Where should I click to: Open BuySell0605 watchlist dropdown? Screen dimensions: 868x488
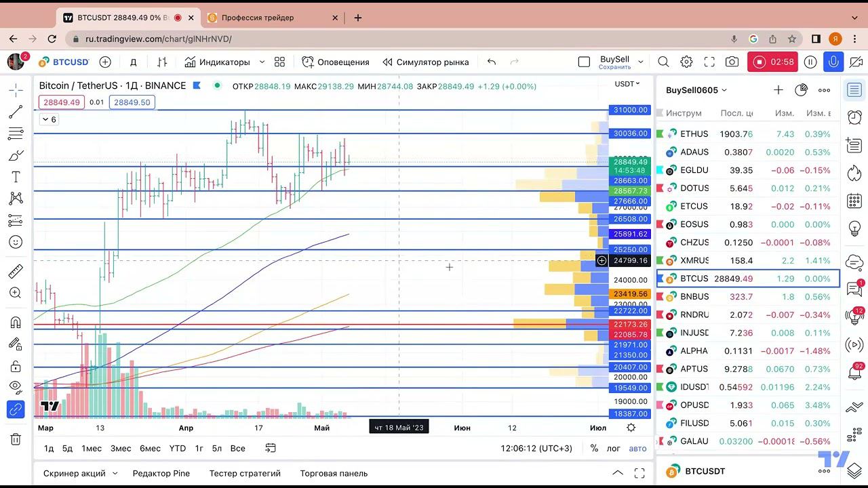pyautogui.click(x=696, y=90)
